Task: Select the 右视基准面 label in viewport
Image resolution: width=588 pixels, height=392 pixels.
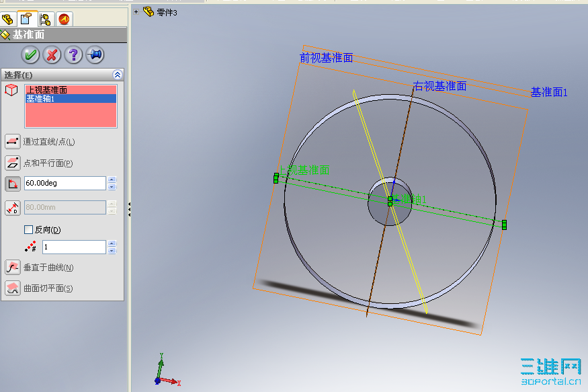Action: [x=439, y=86]
